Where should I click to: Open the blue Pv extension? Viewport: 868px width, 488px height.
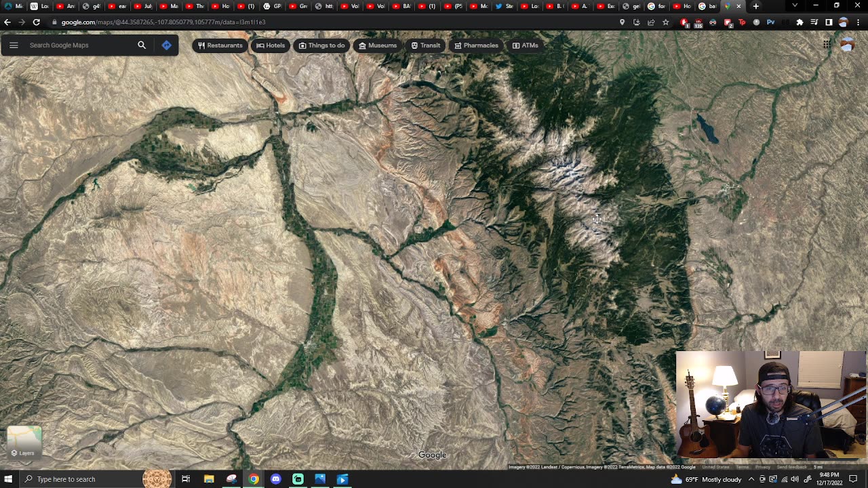pos(770,22)
